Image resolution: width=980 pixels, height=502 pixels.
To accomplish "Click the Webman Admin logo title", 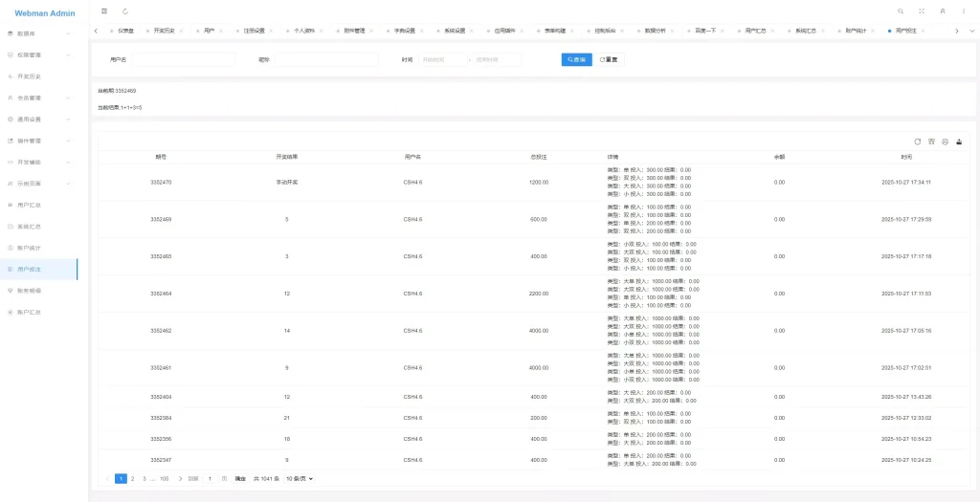I will (x=44, y=13).
